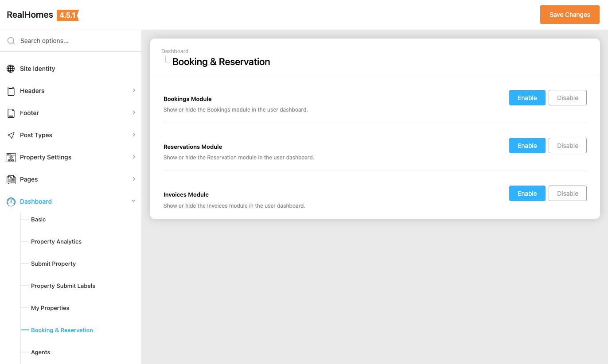The height and width of the screenshot is (364, 608).
Task: Click the search magnifier icon
Action: 11,41
